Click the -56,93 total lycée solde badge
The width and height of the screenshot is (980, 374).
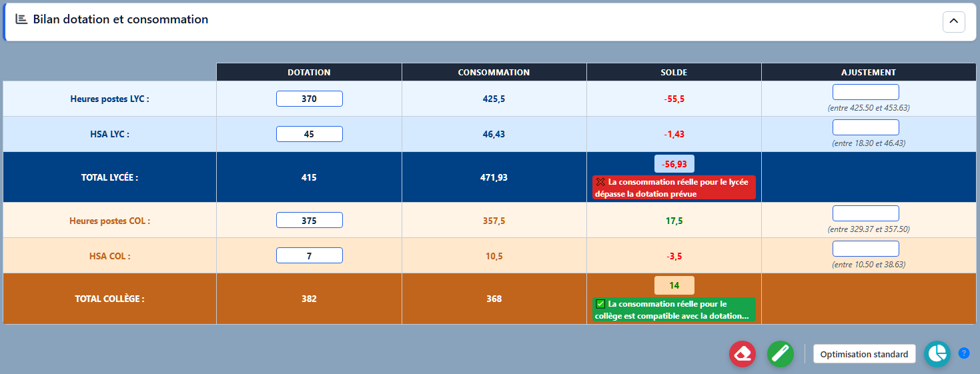[x=674, y=164]
